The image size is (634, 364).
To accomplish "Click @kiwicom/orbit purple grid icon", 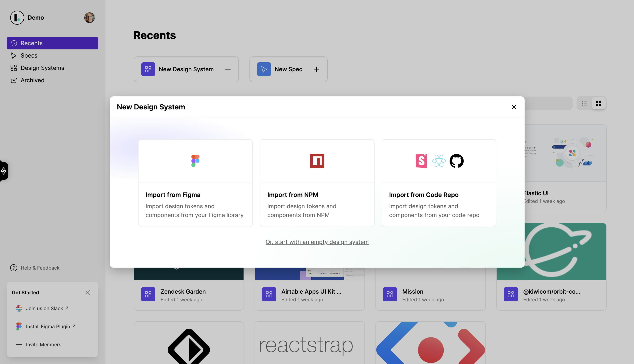I will pyautogui.click(x=511, y=294).
